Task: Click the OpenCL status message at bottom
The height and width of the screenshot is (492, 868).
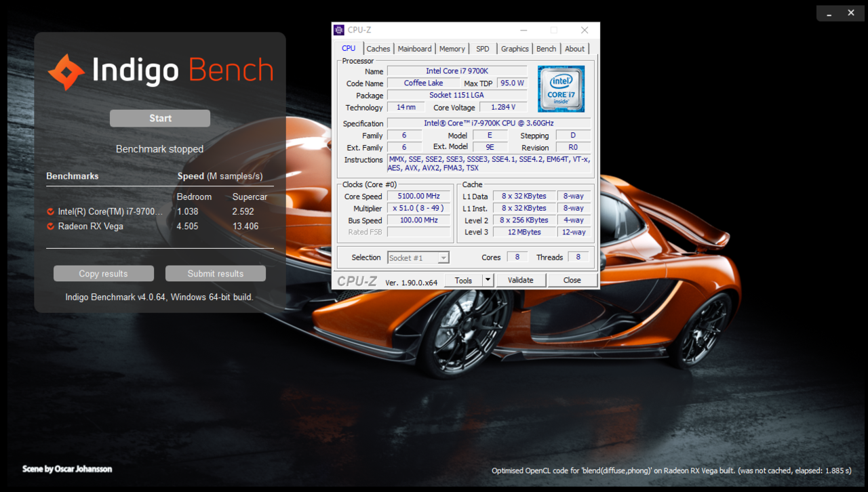Action: pyautogui.click(x=672, y=470)
